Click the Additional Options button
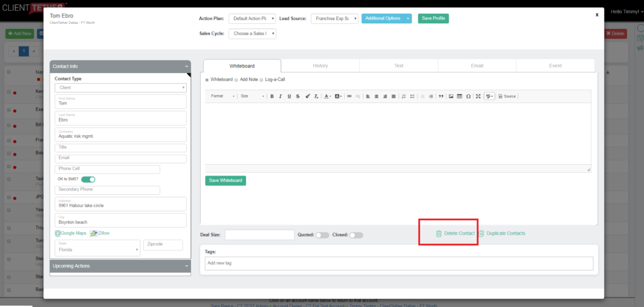This screenshot has width=644, height=307. click(383, 18)
